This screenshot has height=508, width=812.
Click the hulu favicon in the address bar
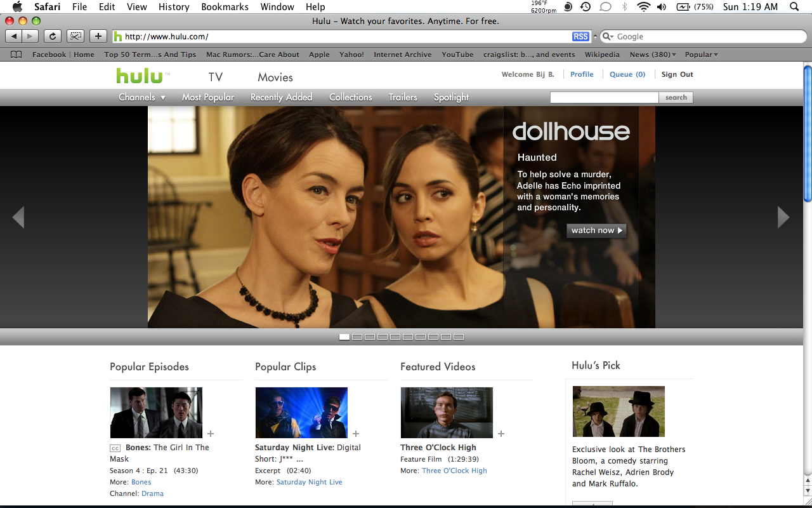tap(117, 37)
